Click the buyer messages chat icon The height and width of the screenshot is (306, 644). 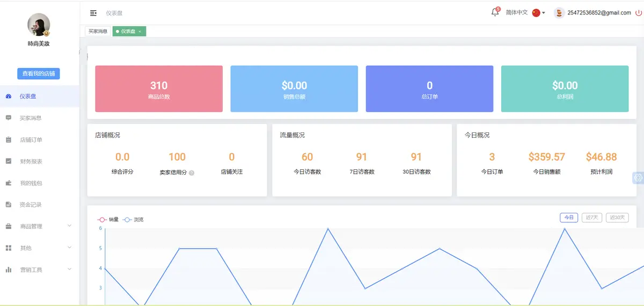coord(9,118)
